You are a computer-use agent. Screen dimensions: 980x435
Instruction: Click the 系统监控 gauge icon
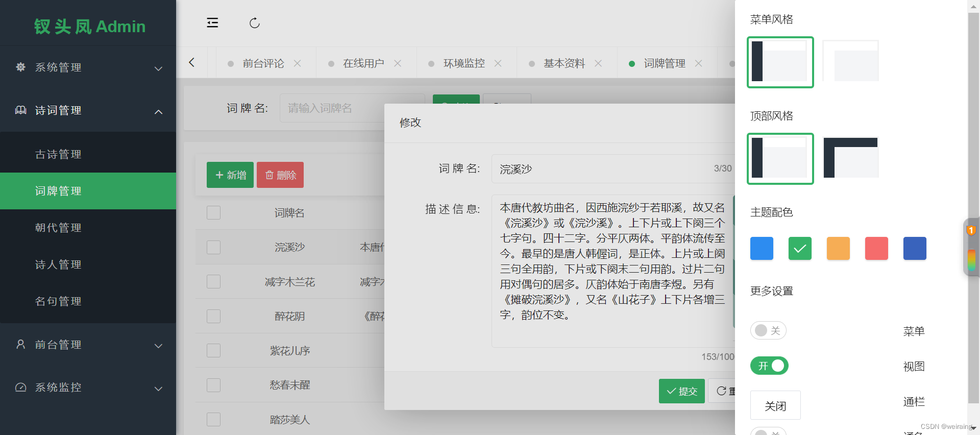(20, 387)
